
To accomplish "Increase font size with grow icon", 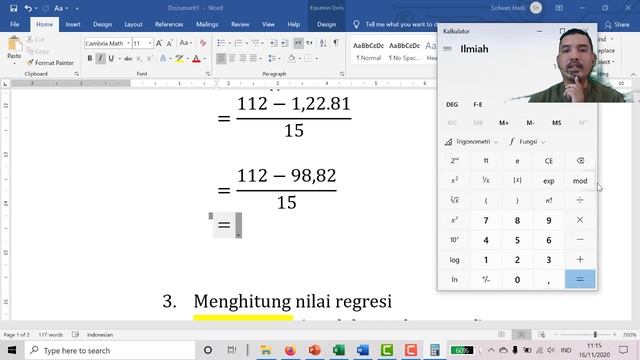I will pyautogui.click(x=159, y=43).
